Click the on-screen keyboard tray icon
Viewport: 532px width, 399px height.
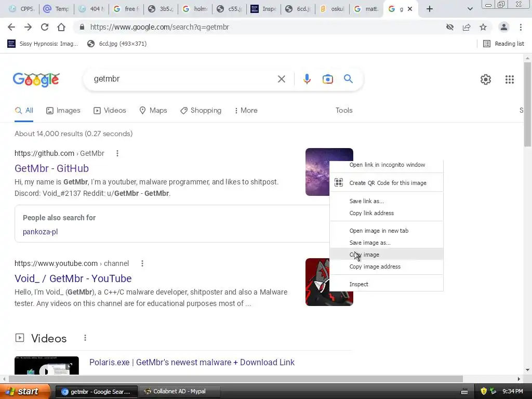coord(464,392)
